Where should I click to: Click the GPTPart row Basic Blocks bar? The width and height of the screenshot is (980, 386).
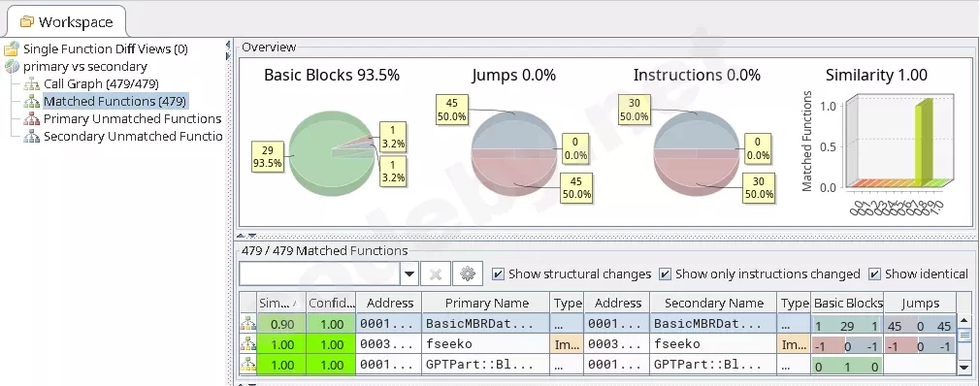[x=847, y=367]
